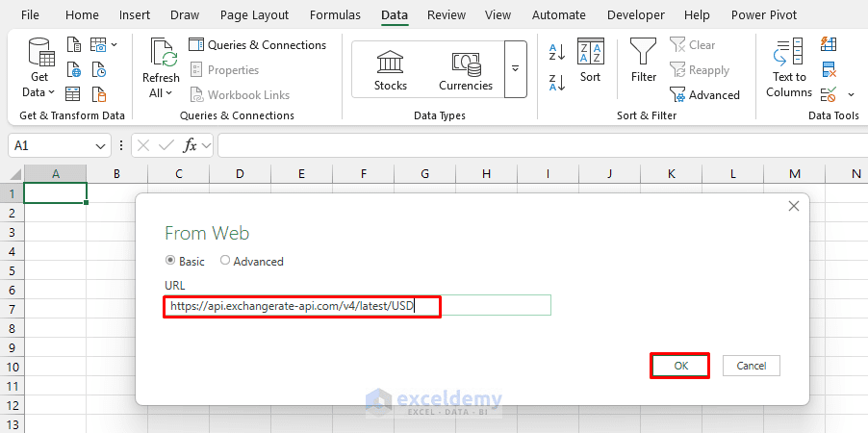868x433 pixels.
Task: Switch to the Insert tab
Action: point(135,15)
